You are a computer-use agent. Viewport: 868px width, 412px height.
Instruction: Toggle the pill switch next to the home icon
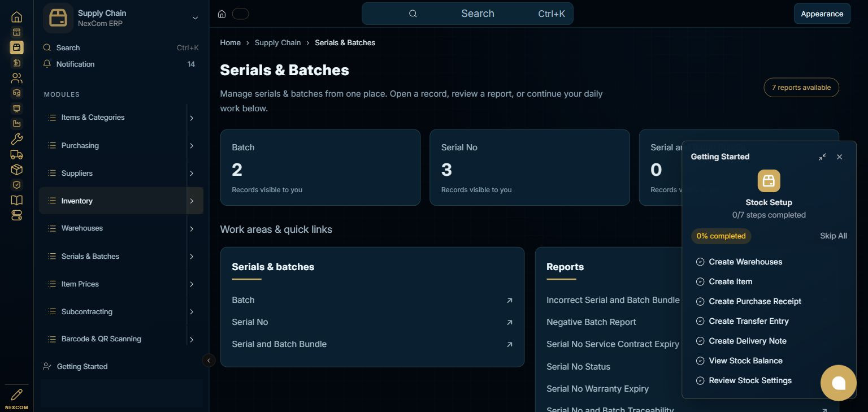240,14
